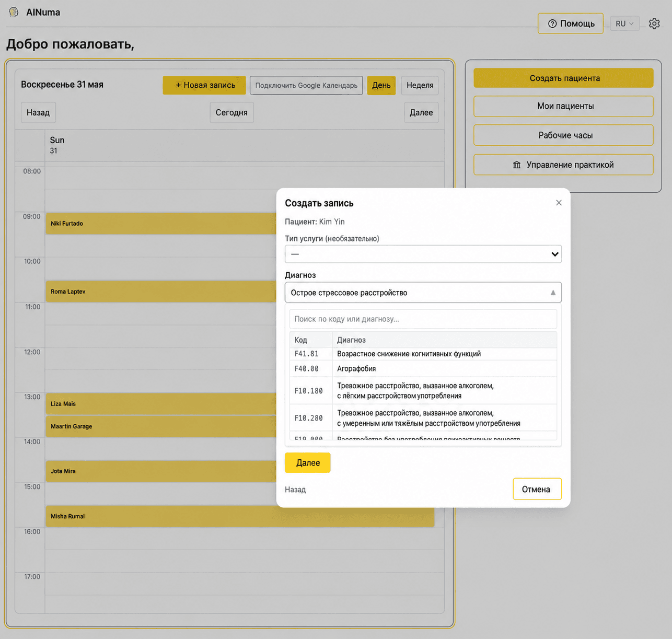Click the diagnosis search field

coord(423,319)
